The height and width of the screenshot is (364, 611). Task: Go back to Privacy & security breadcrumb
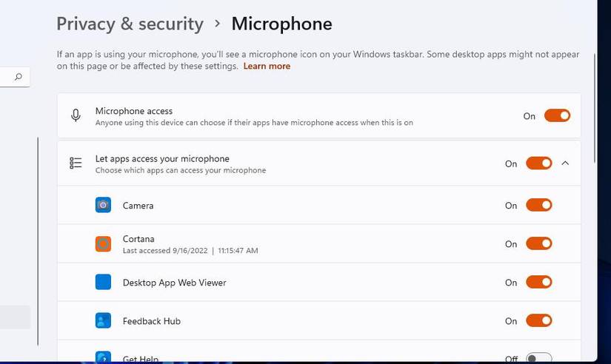[x=130, y=24]
